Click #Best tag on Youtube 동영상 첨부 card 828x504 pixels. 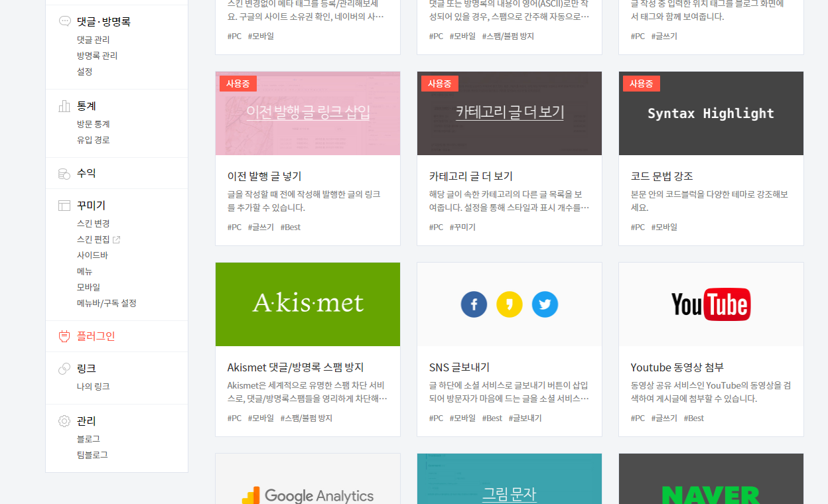pos(694,418)
